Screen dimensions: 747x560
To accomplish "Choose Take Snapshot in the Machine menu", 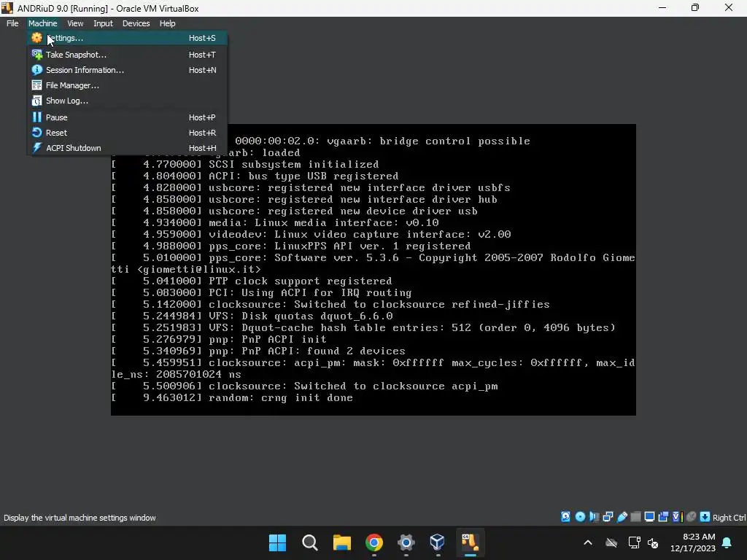I will tap(127, 55).
